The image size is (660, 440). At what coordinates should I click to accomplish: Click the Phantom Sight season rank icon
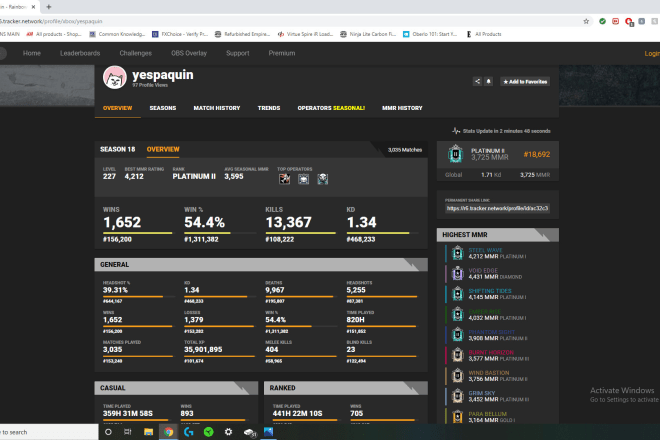click(x=458, y=335)
